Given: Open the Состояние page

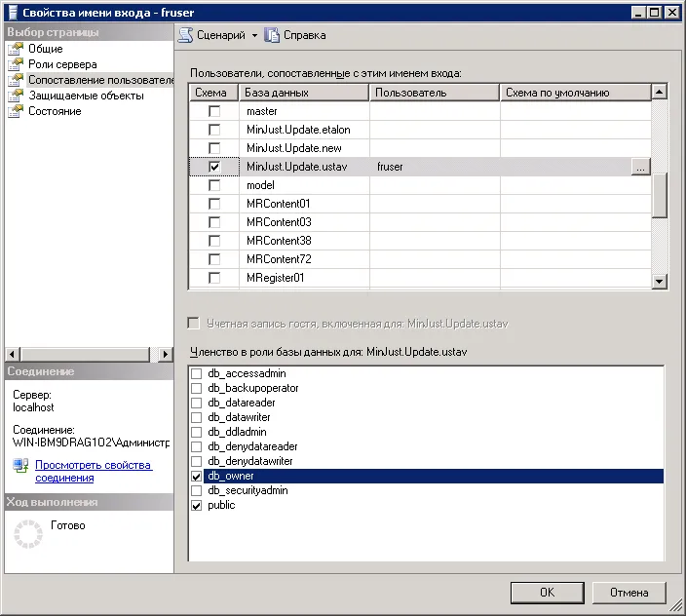Looking at the screenshot, I should coord(55,111).
